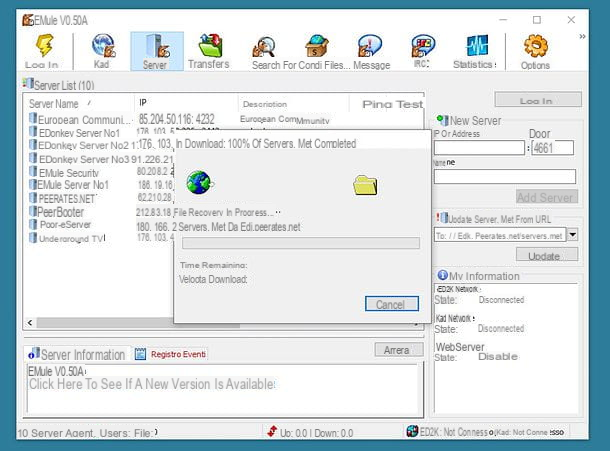This screenshot has height=451, width=610.
Task: Click the server Name input field
Action: [x=505, y=176]
